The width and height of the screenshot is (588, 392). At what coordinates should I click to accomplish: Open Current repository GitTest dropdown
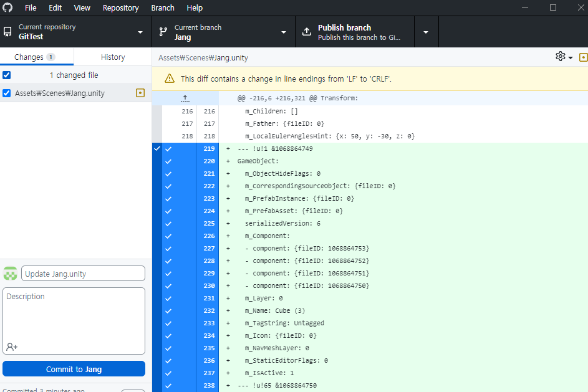tap(75, 32)
